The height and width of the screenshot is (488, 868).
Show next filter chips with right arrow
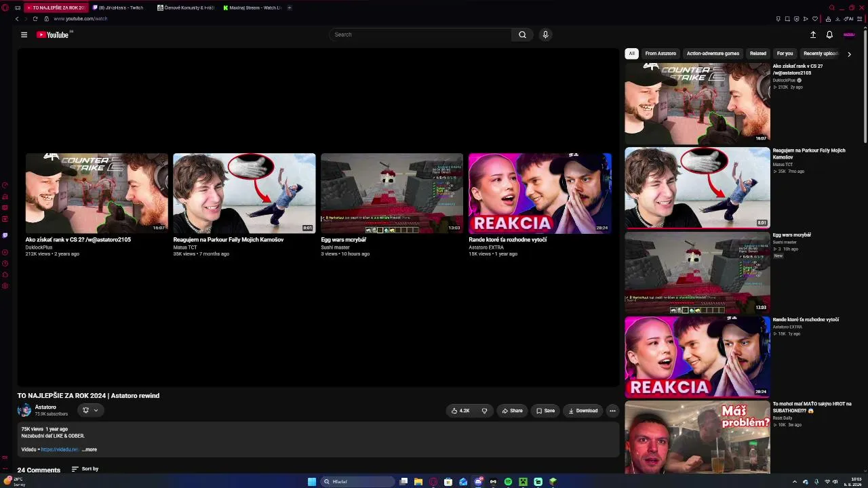pos(849,54)
